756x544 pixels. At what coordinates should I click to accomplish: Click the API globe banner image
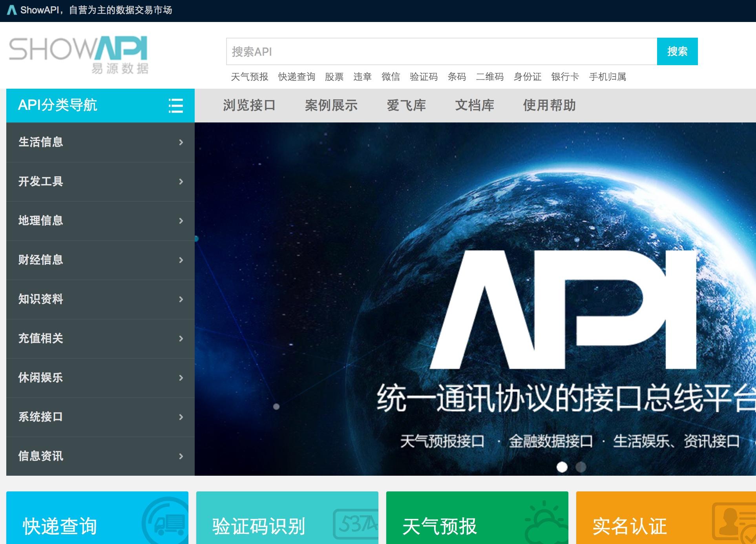click(x=475, y=299)
